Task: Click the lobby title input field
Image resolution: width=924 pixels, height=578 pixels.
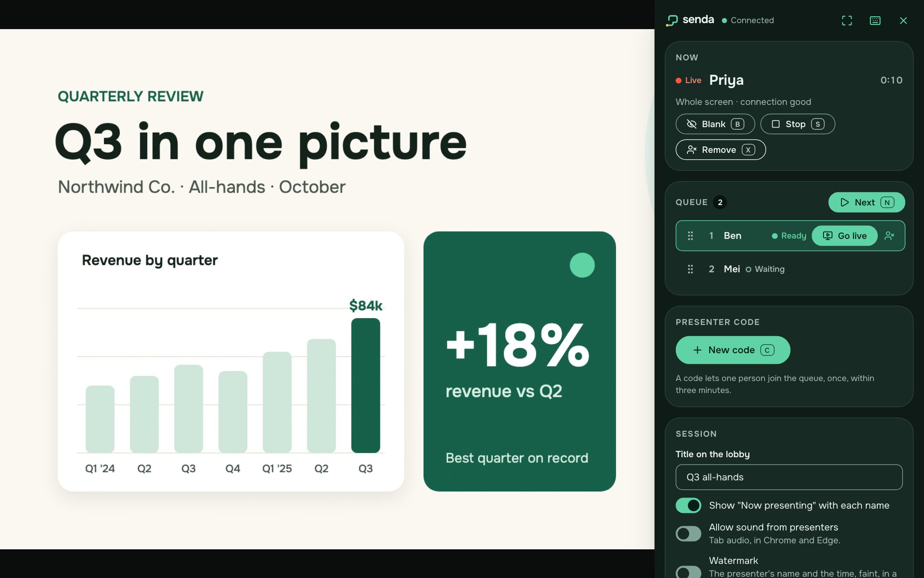Action: (789, 477)
